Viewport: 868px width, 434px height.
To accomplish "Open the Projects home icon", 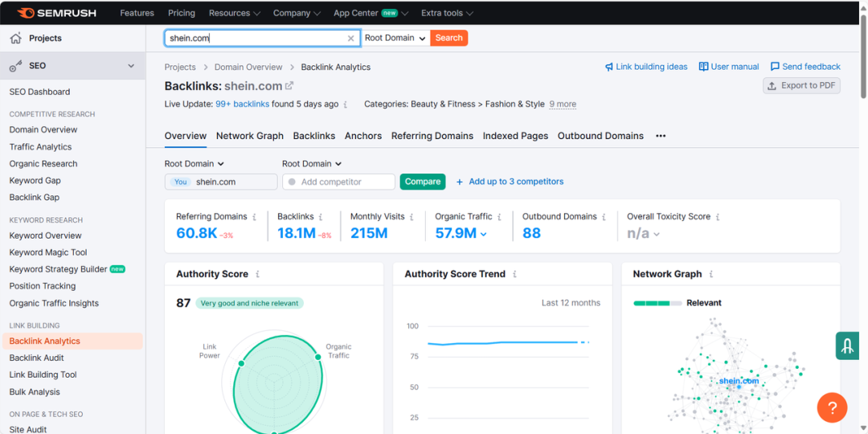I will coord(15,39).
